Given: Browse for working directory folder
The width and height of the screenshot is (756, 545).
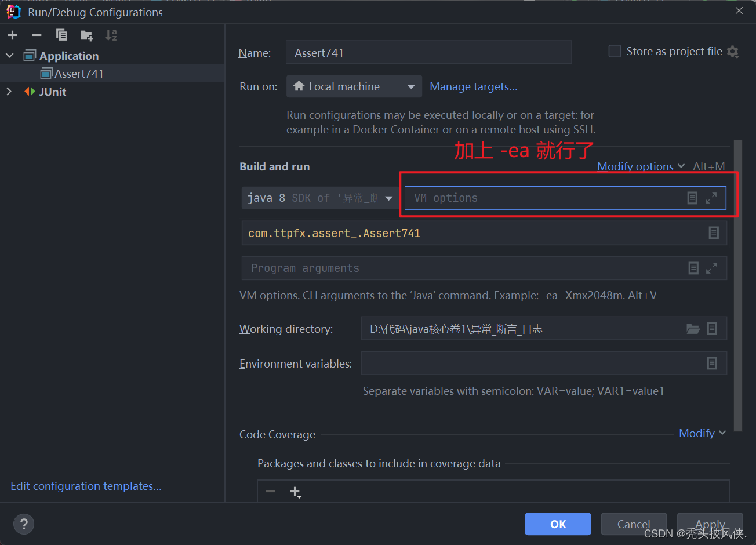Looking at the screenshot, I should click(x=693, y=329).
